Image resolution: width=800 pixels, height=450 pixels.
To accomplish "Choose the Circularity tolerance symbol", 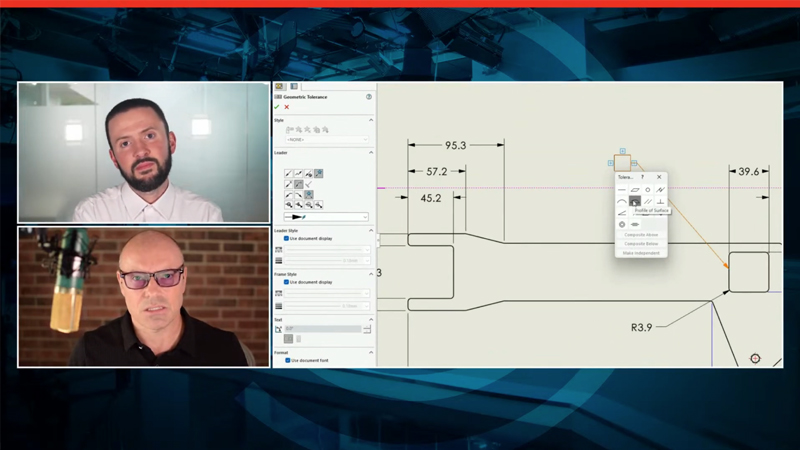I will tap(647, 190).
